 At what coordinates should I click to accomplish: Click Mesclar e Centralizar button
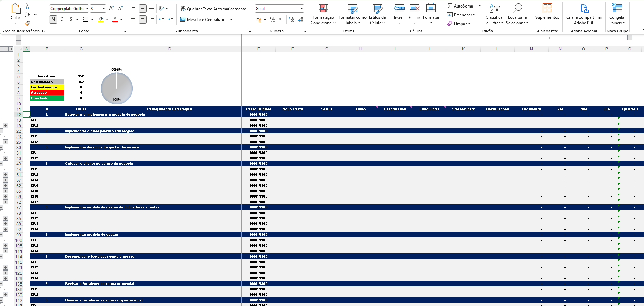(x=202, y=19)
